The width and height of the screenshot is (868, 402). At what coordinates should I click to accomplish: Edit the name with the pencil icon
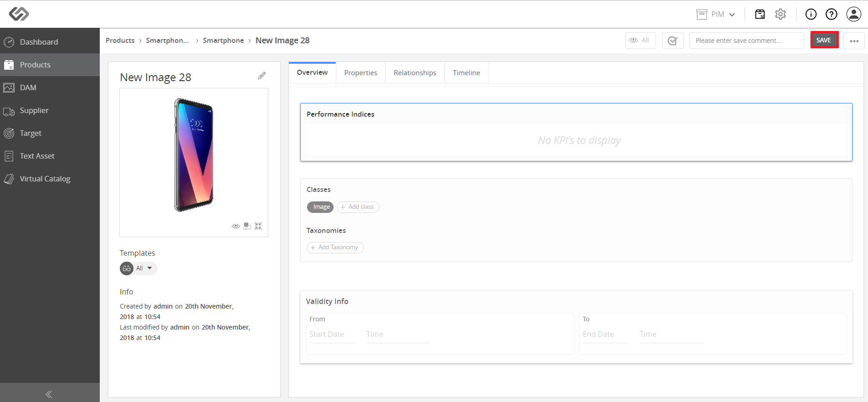point(262,76)
